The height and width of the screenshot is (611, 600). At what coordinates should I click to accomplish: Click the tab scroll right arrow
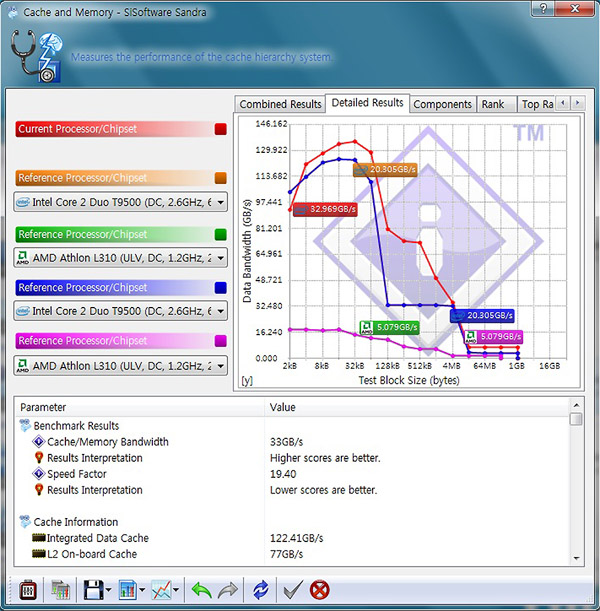point(578,103)
